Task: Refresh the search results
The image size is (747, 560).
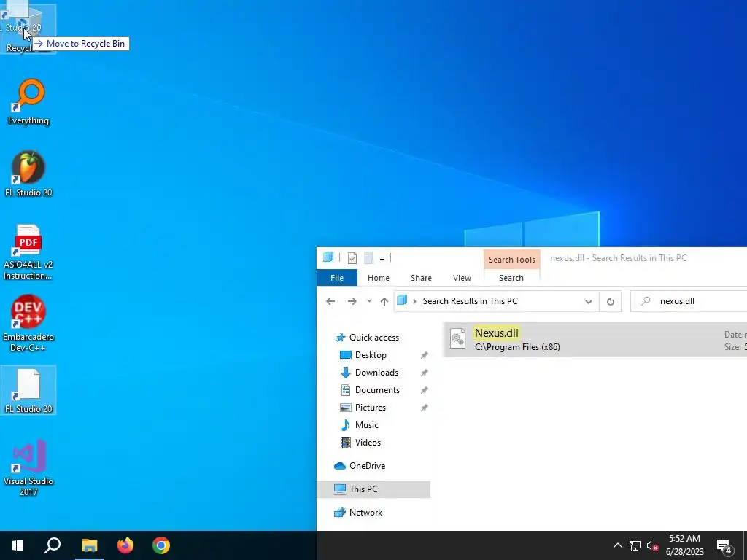Action: (611, 301)
